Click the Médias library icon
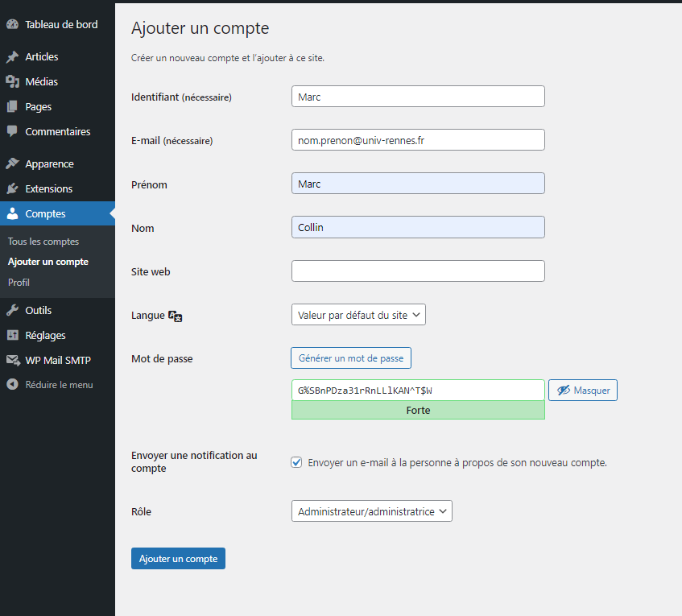The width and height of the screenshot is (682, 616). tap(12, 82)
